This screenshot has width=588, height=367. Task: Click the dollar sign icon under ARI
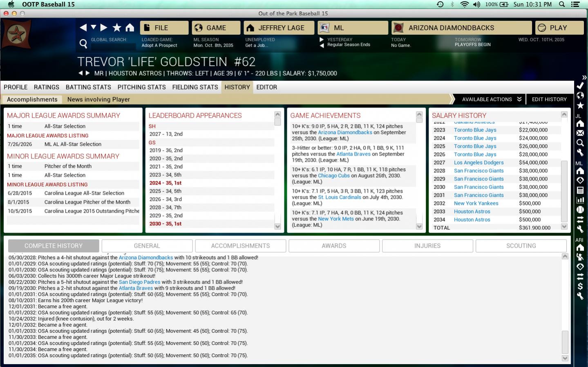click(x=580, y=286)
